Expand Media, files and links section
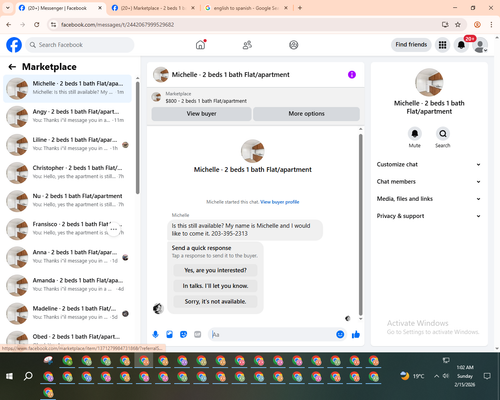 [429, 199]
